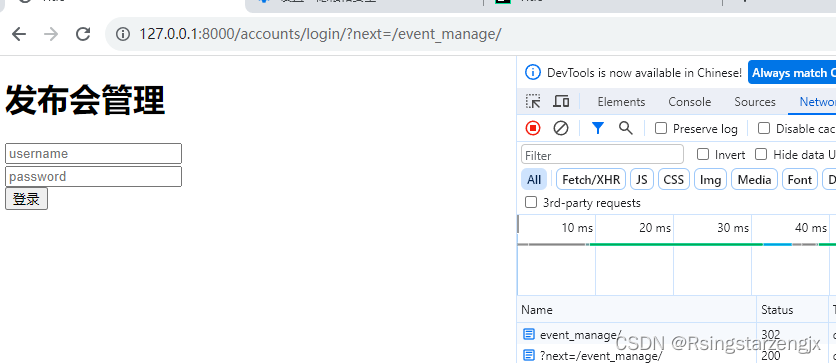Click the 登录 login button
Image resolution: width=836 pixels, height=363 pixels.
(x=26, y=199)
